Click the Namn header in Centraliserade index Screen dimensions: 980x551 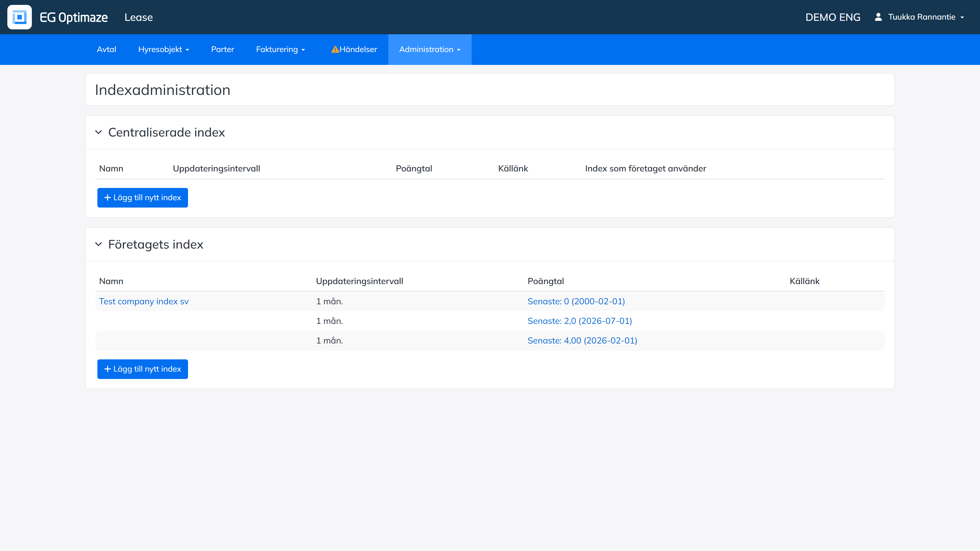click(x=111, y=168)
